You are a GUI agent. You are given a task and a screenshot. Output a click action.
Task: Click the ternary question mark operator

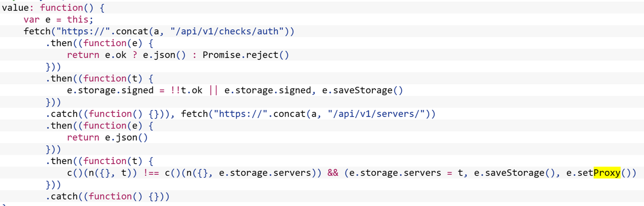[x=135, y=55]
